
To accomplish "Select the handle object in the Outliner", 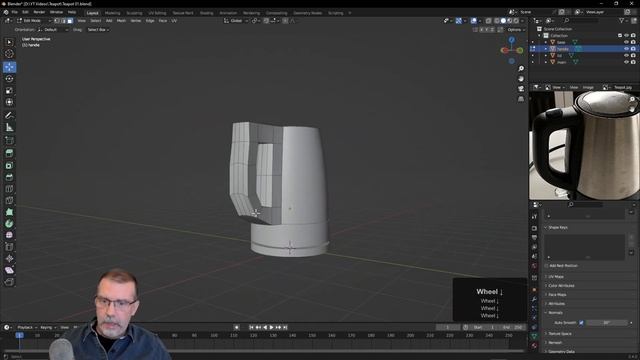I will (562, 49).
